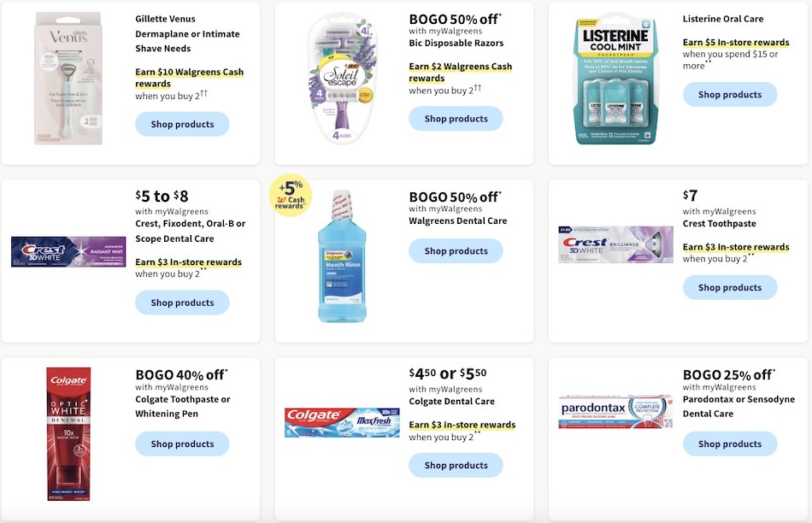
Task: Click Earn $5 In-store rewards on Listerine offer
Action: click(x=735, y=42)
